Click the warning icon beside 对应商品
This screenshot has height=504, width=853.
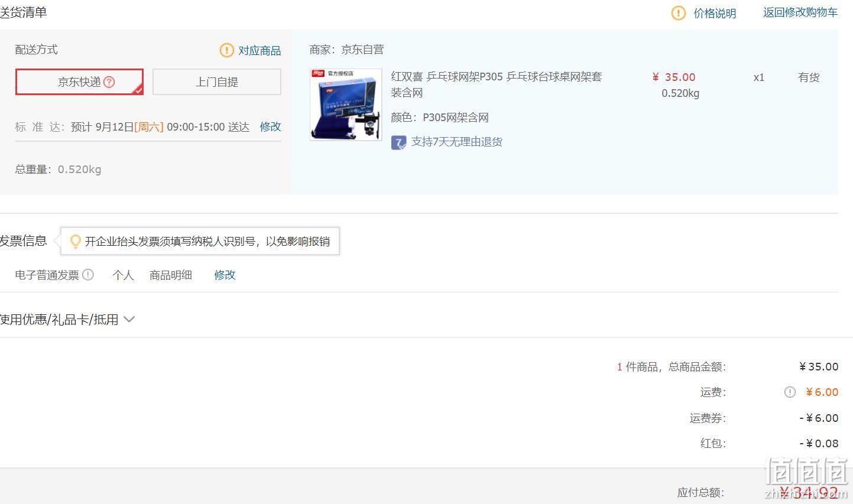[x=226, y=50]
